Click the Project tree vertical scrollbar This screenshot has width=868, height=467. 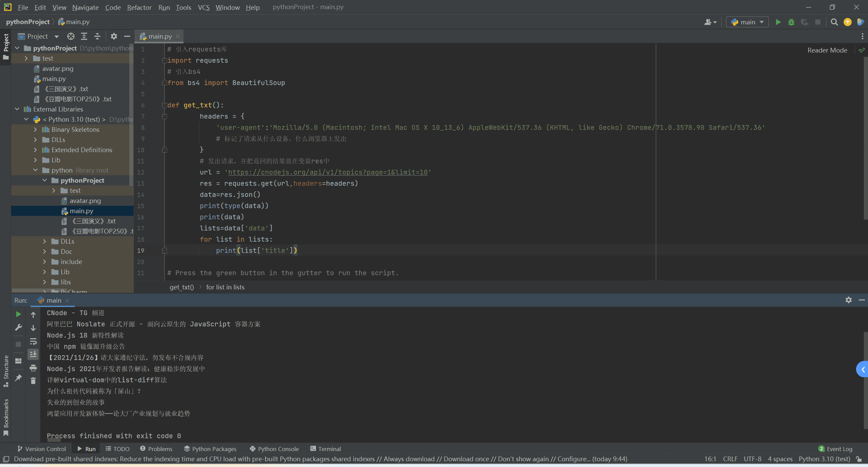[x=131, y=115]
